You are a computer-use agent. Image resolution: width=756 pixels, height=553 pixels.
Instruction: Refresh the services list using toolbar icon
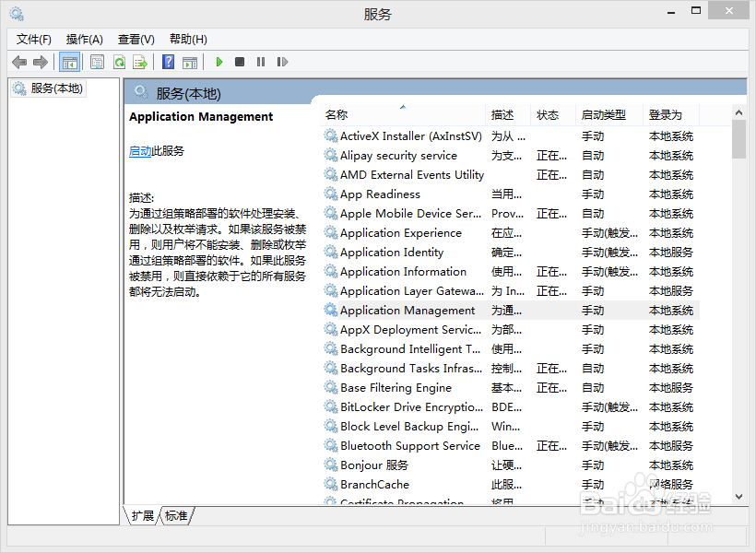pos(119,62)
